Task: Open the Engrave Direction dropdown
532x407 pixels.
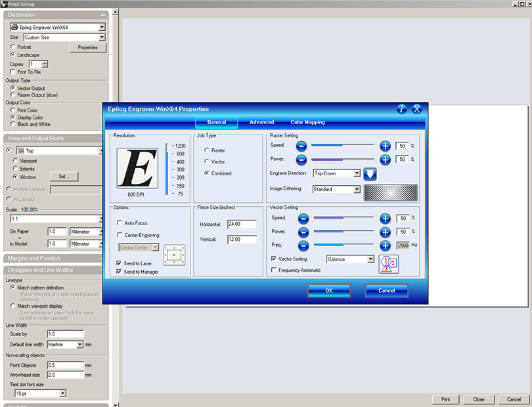Action: [357, 173]
